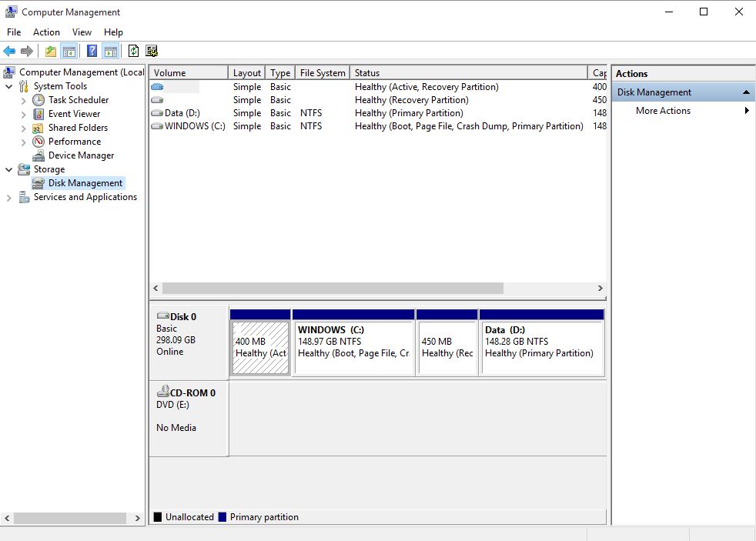The height and width of the screenshot is (541, 756).
Task: Select the Data (D:) partition block
Action: pos(541,348)
